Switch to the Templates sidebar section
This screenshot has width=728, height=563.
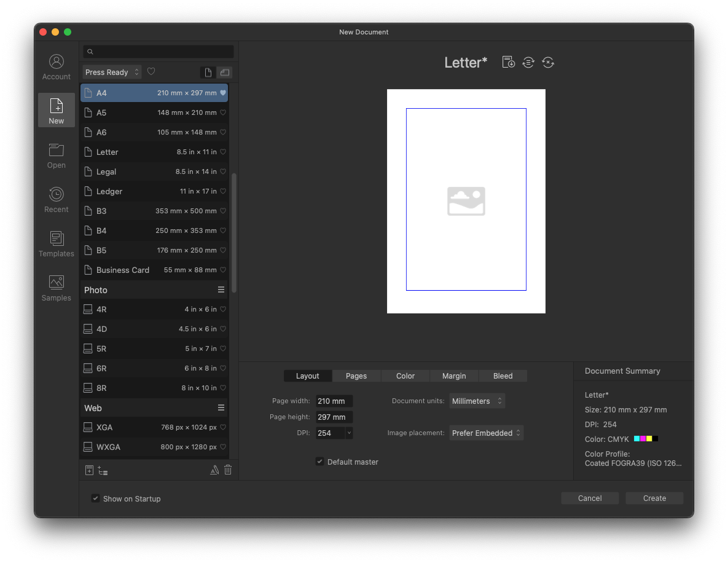coord(56,243)
